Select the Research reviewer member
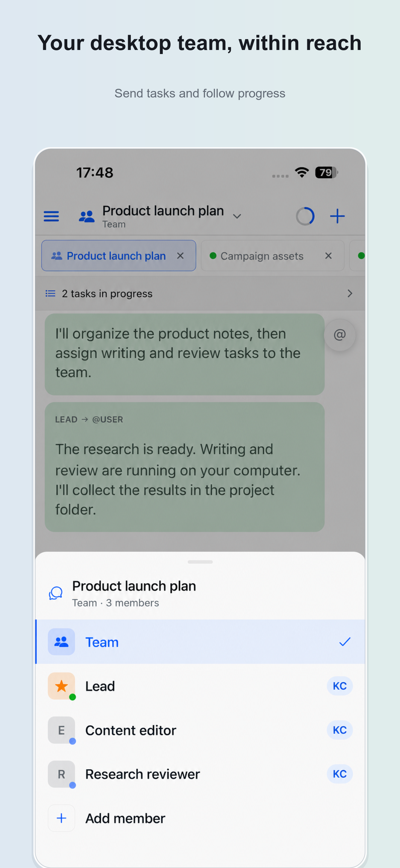This screenshot has height=868, width=400. click(200, 774)
